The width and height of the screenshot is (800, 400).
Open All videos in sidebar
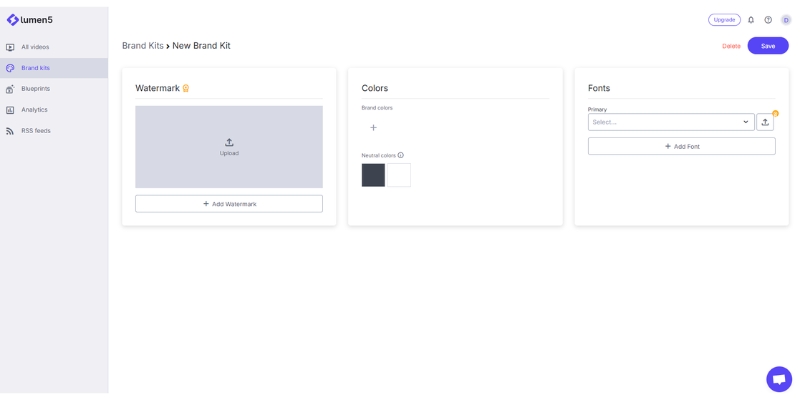[54, 47]
